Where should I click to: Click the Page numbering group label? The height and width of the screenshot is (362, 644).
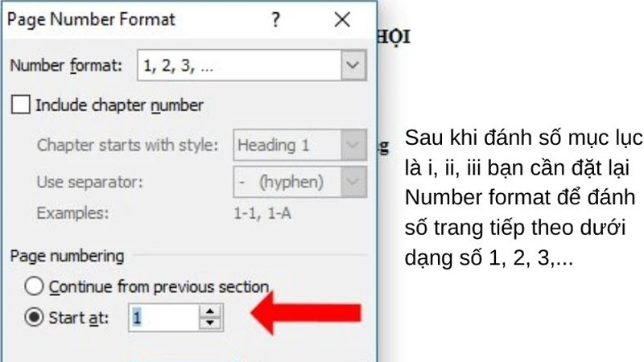[67, 256]
